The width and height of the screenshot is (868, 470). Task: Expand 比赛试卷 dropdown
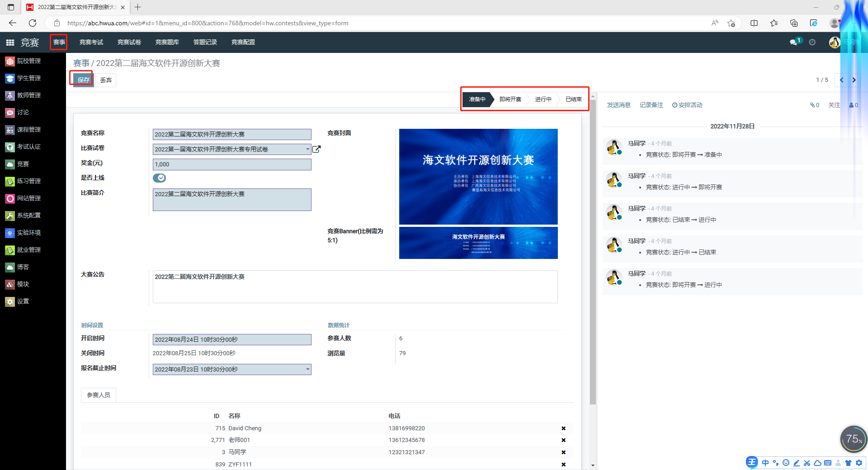click(308, 149)
